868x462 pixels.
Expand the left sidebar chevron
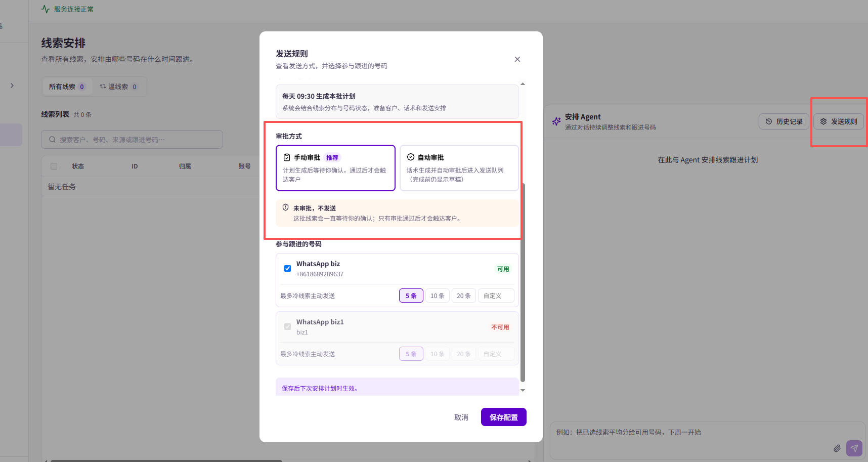12,86
